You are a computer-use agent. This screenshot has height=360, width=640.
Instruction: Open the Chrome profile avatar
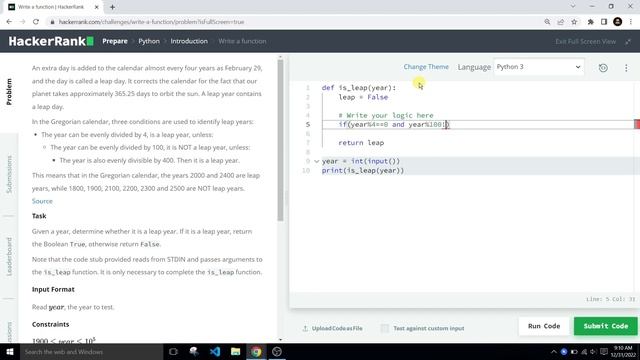(618, 22)
